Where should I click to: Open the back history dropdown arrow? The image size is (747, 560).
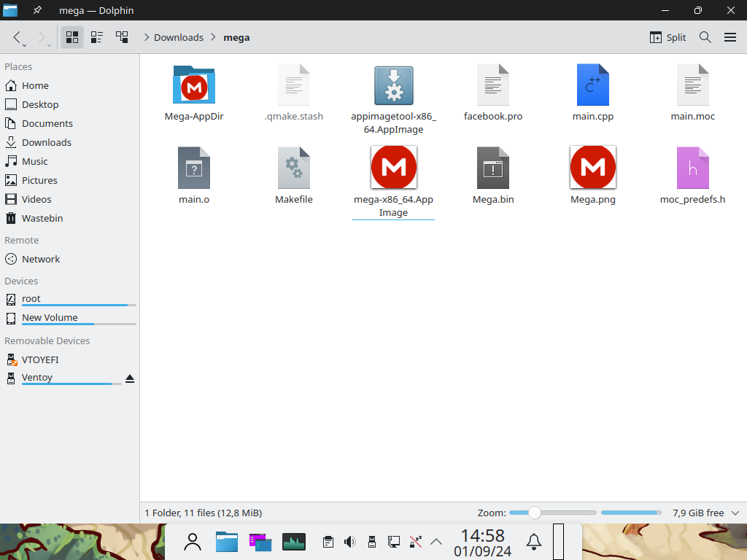click(x=24, y=45)
